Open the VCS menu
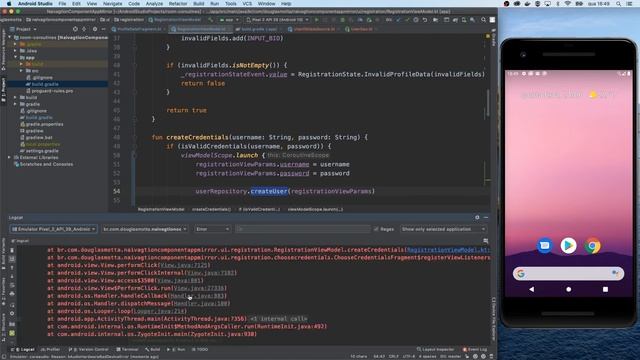Viewport: 640px width, 360px height. point(247,4)
